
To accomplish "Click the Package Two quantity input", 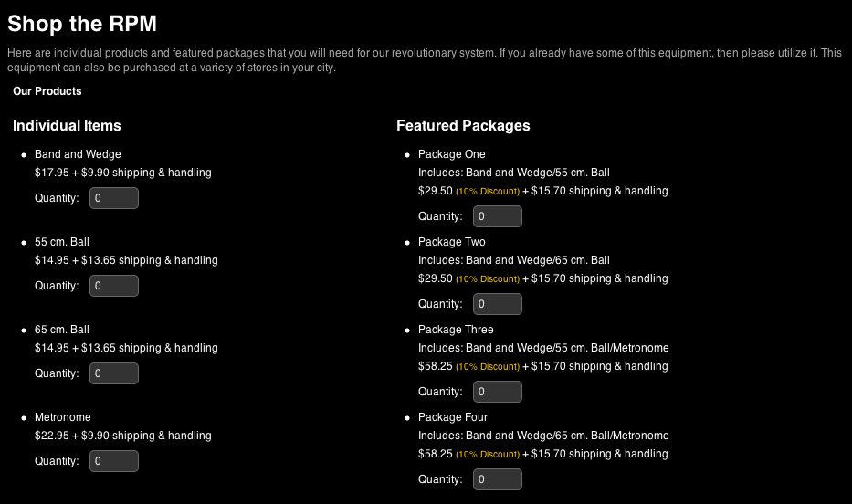I will click(x=498, y=304).
